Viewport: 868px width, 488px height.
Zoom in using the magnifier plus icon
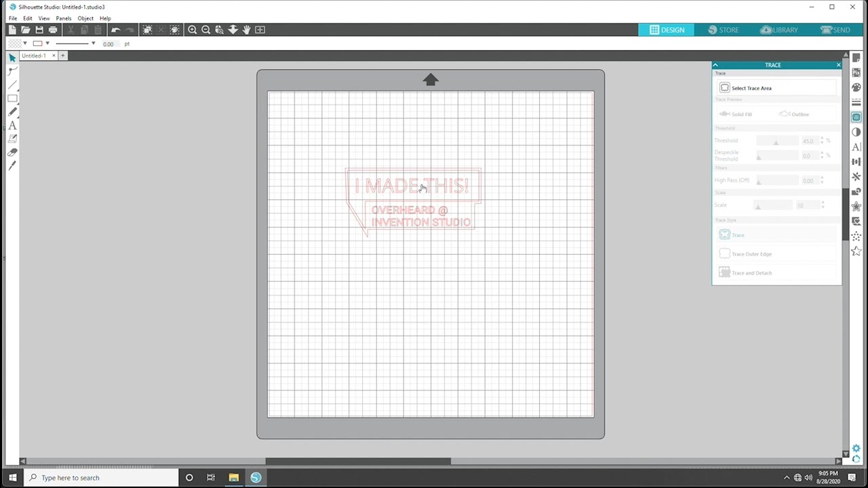(193, 30)
